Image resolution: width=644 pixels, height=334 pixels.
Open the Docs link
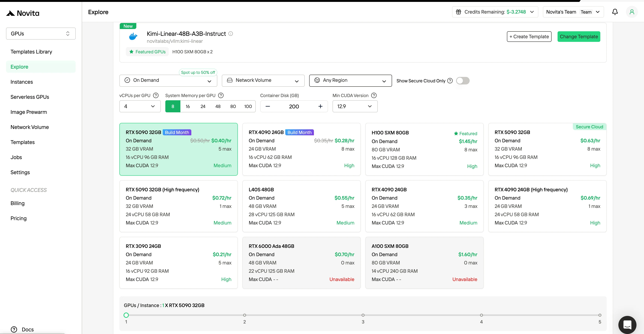(x=27, y=329)
